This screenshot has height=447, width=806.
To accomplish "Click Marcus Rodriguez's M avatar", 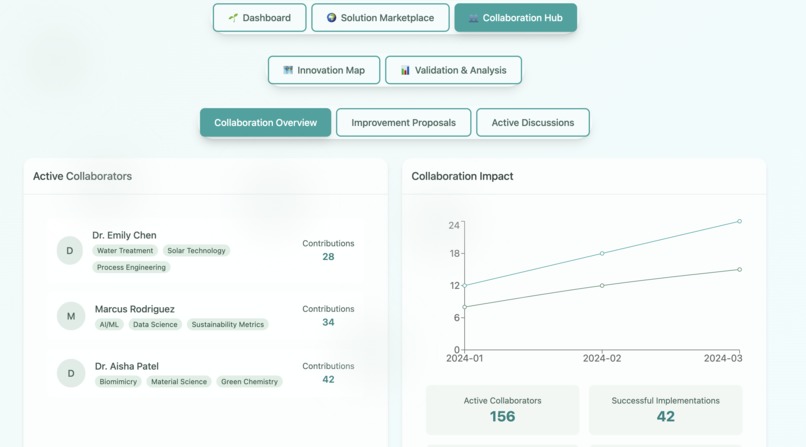I will 71,316.
